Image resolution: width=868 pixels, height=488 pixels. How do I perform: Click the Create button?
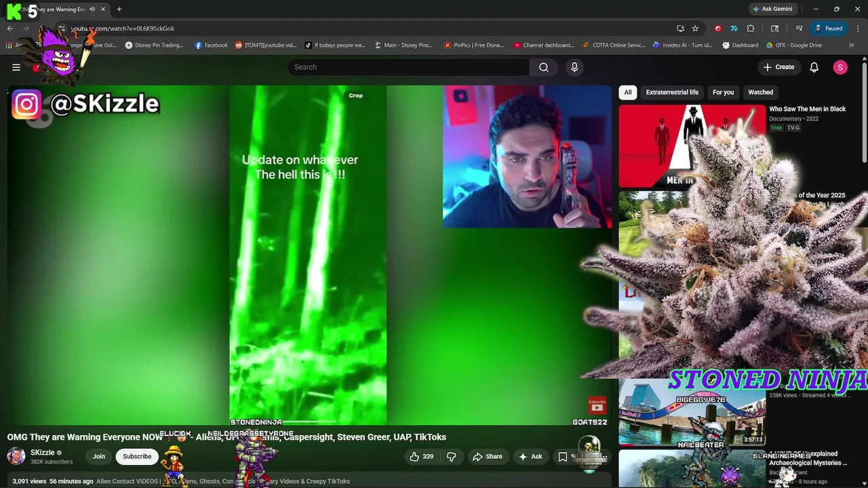778,67
